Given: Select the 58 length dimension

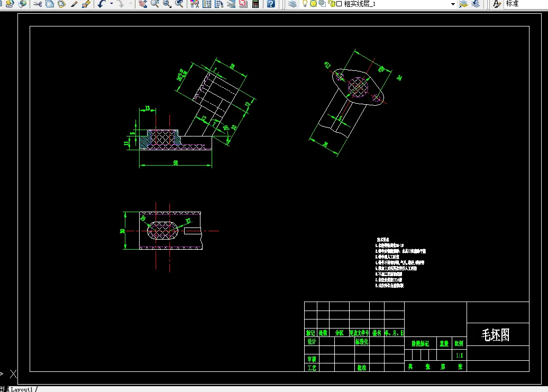Looking at the screenshot, I should [176, 162].
